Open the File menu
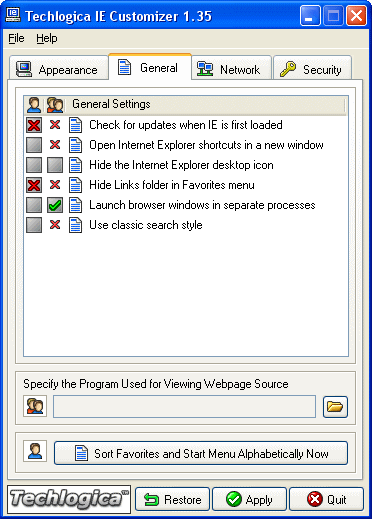The image size is (372, 519). point(16,38)
